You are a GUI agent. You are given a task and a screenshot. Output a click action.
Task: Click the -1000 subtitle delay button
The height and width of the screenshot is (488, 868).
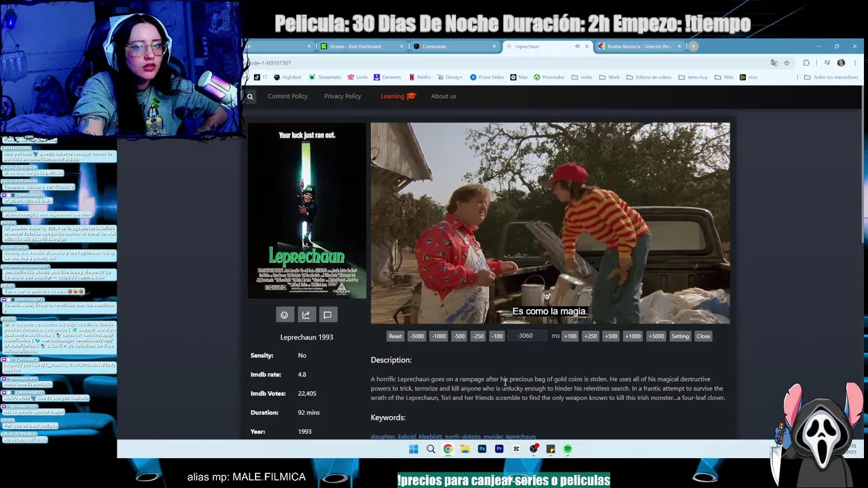(x=439, y=336)
